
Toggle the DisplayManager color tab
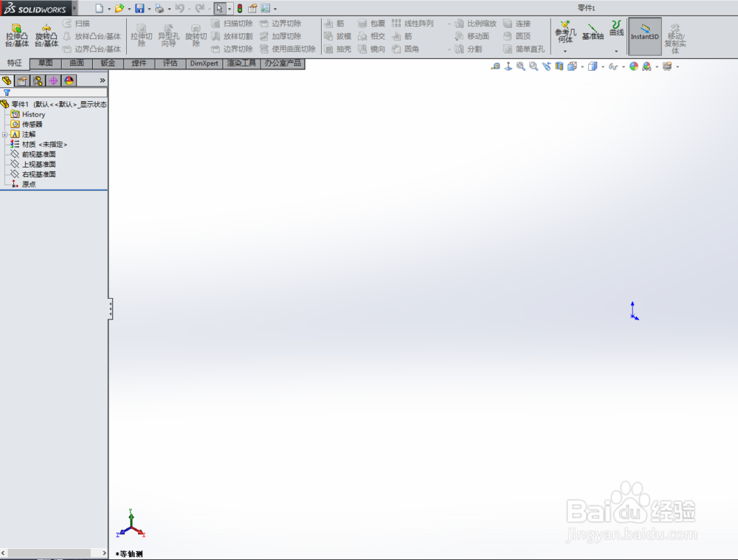68,80
